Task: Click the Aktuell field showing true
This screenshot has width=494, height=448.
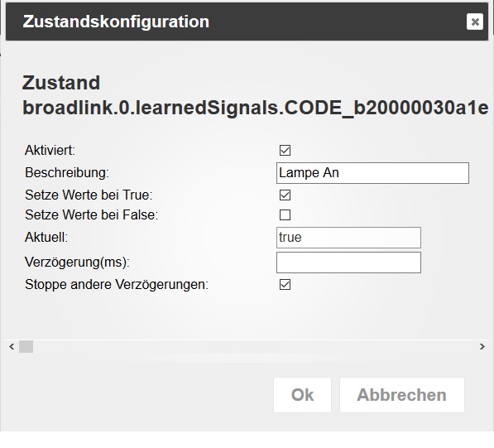Action: 348,238
